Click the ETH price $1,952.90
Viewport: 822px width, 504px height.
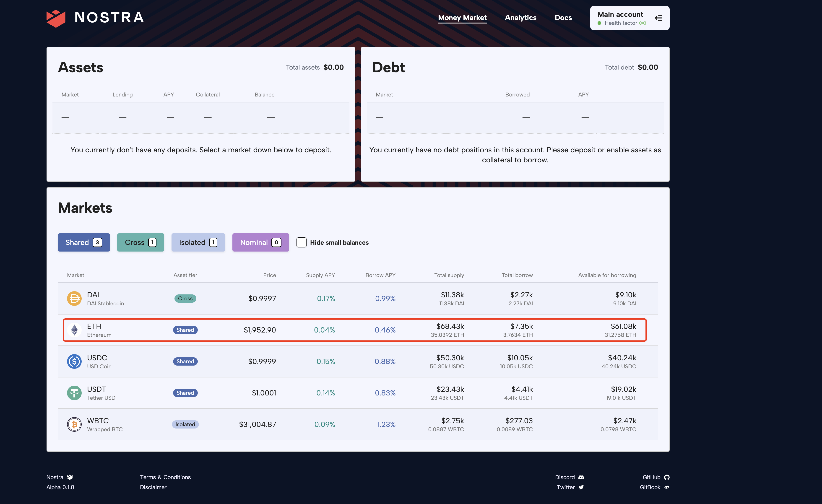click(x=260, y=330)
